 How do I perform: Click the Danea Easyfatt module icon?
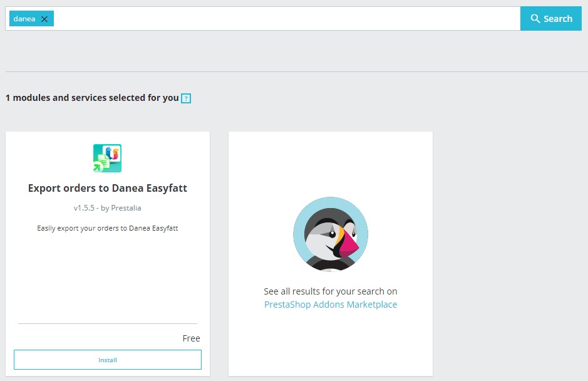[107, 158]
